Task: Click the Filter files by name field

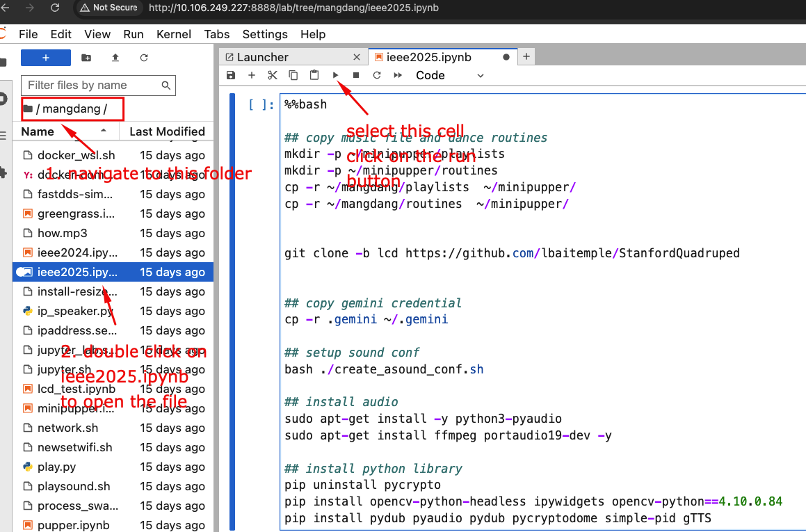Action: (92, 86)
